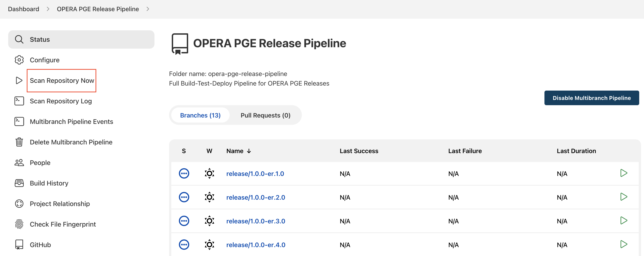Click GitHub integration icon in sidebar
Image resolution: width=644 pixels, height=256 pixels.
coord(19,244)
